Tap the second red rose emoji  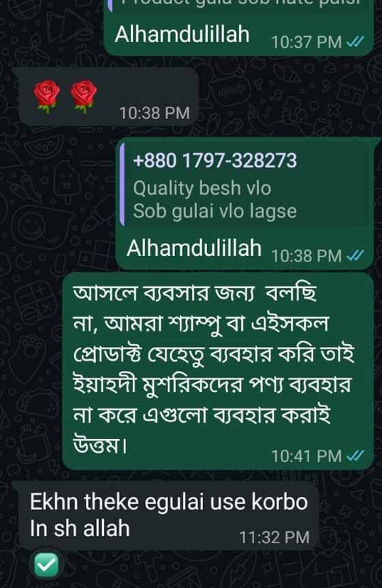pos(83,96)
